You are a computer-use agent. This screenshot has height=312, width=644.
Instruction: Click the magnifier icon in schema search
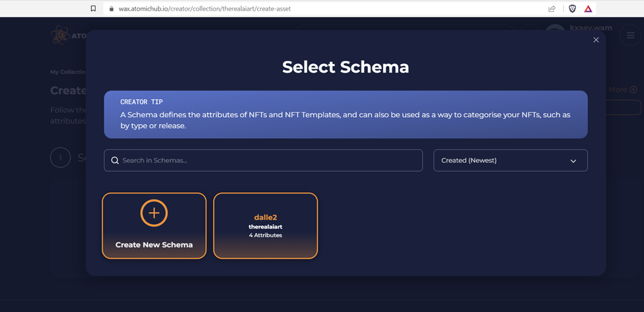coord(115,161)
